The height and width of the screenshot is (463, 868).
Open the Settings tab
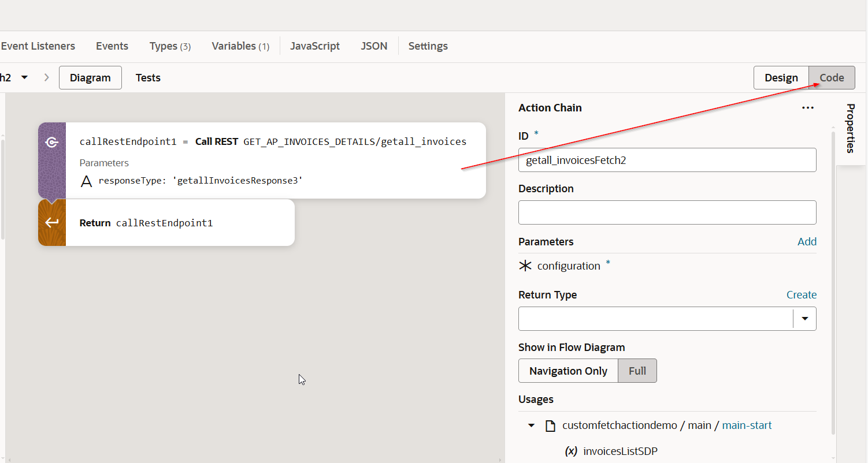pos(428,46)
